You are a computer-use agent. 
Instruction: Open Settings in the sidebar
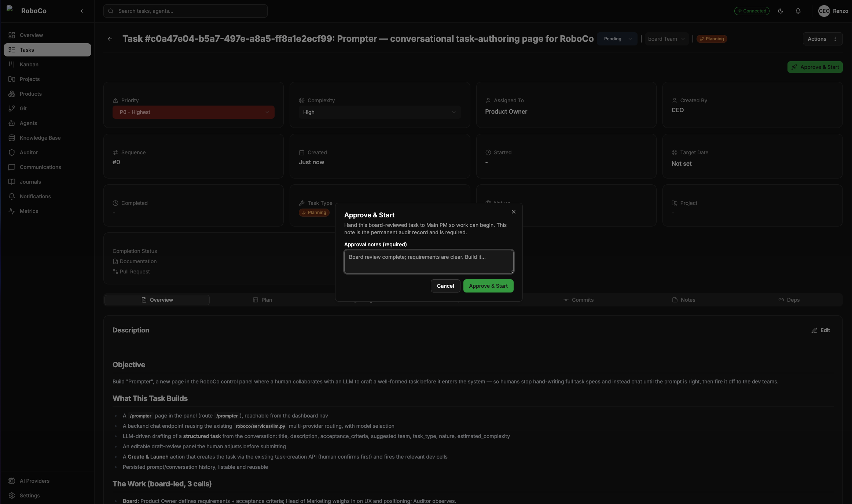[47, 496]
